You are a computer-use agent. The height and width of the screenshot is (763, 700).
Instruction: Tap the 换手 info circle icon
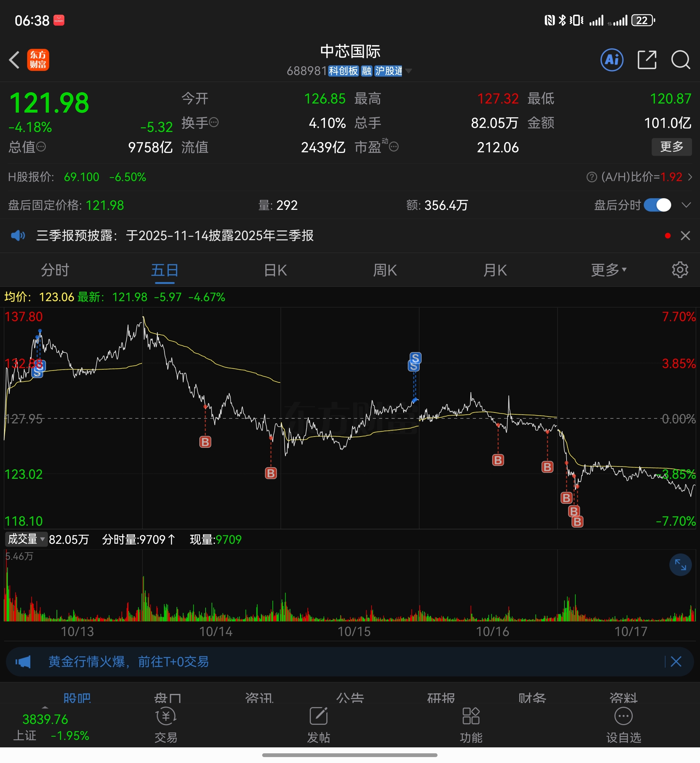click(214, 123)
